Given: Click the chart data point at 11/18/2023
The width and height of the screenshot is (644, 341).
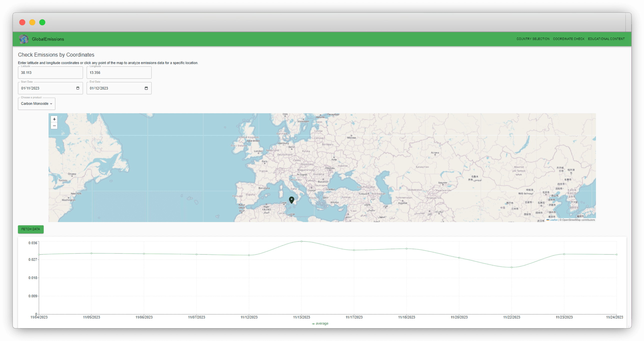Looking at the screenshot, I should click(x=406, y=249).
